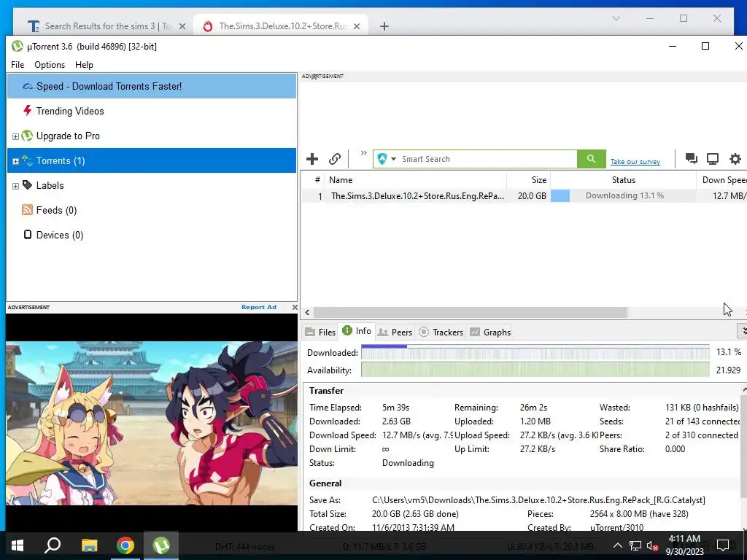Click the Upgrade to Pro uTorrent icon
Screen dimensions: 747x560
(x=27, y=136)
